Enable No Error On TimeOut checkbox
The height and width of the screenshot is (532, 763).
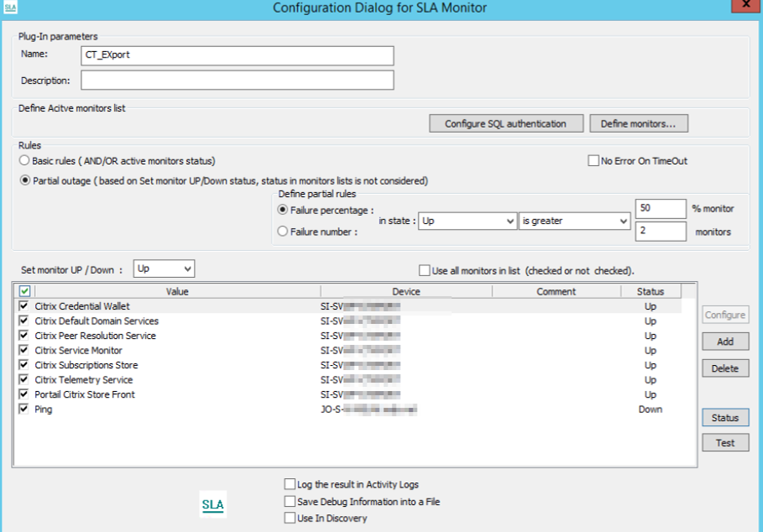(593, 160)
